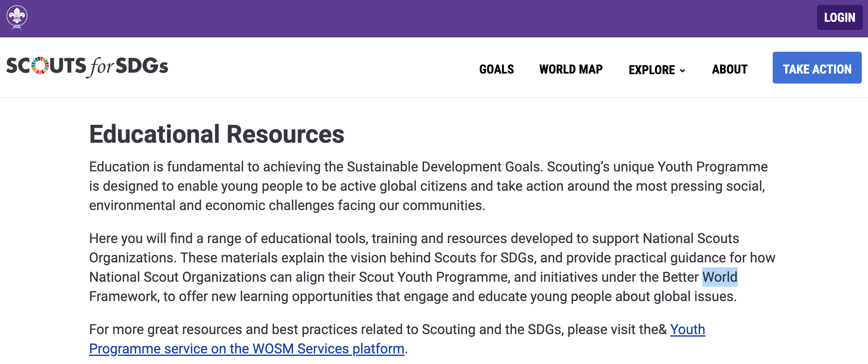The image size is (868, 364).
Task: Click the EXPLORE label text
Action: coord(651,69)
